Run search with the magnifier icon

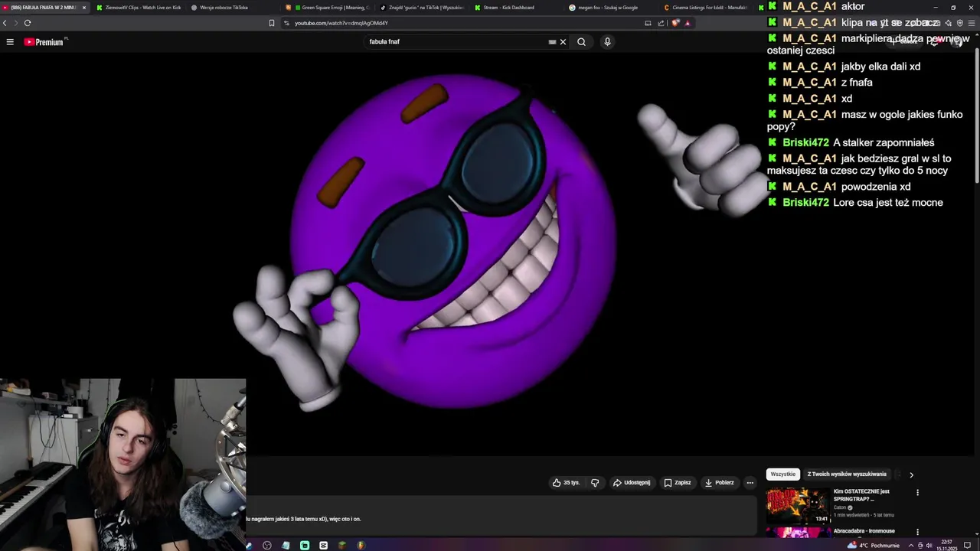(581, 42)
